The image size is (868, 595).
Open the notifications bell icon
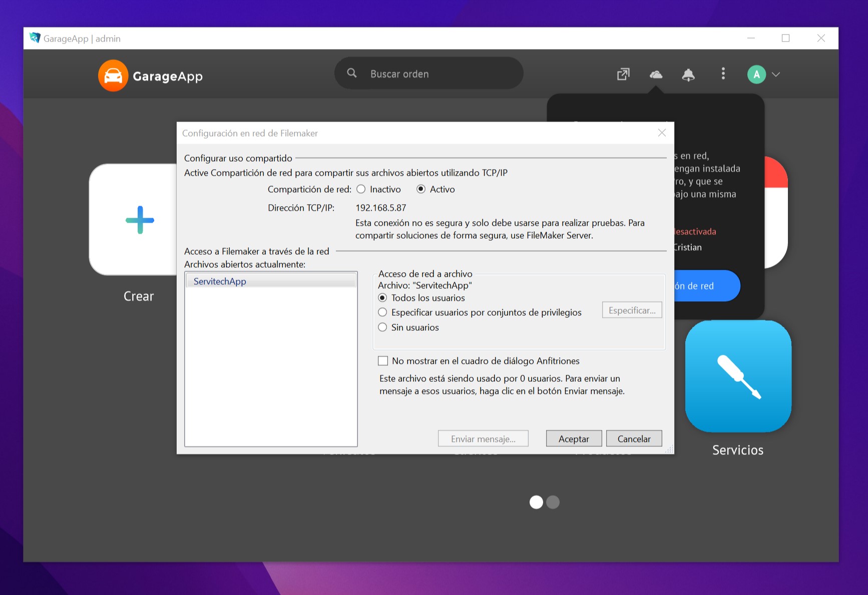tap(688, 74)
